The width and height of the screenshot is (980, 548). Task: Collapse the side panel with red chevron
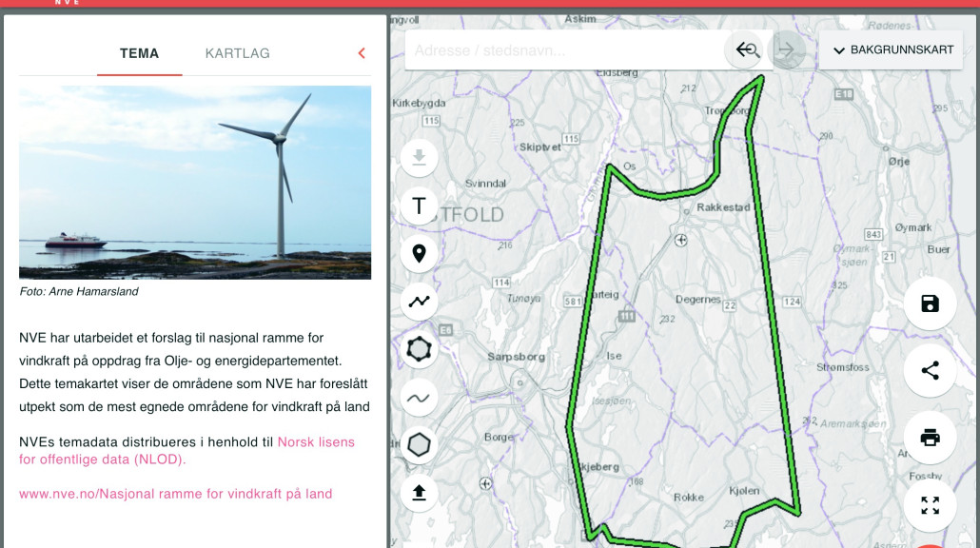pos(362,53)
